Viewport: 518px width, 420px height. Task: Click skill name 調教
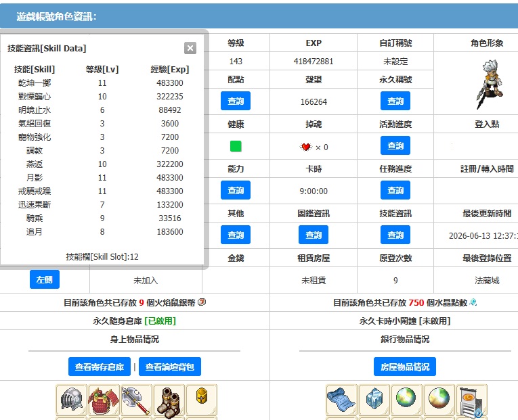(x=35, y=150)
